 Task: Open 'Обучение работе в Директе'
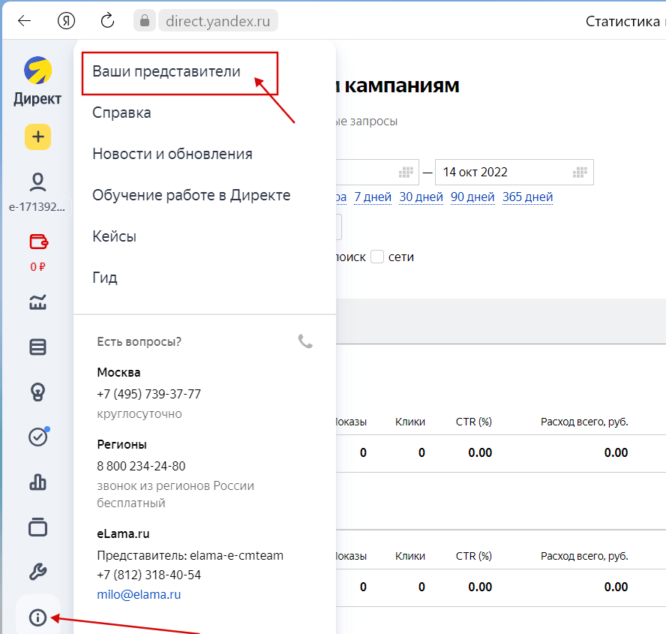point(191,195)
